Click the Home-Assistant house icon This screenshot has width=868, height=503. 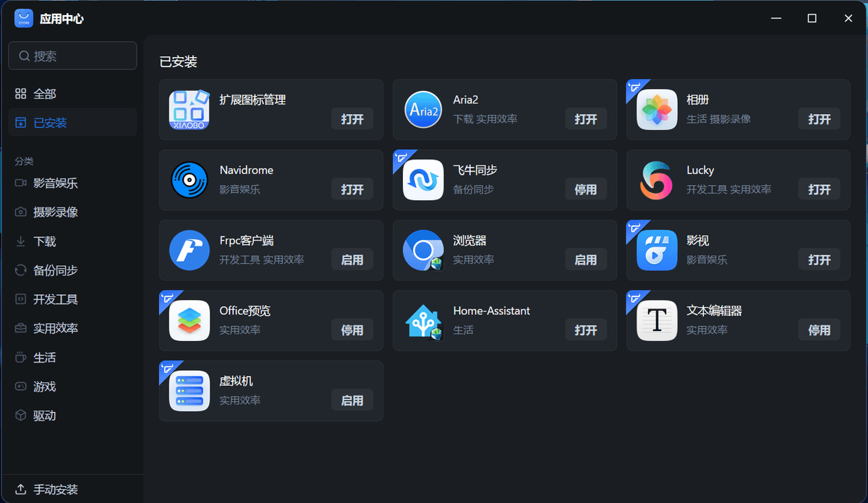tap(423, 321)
